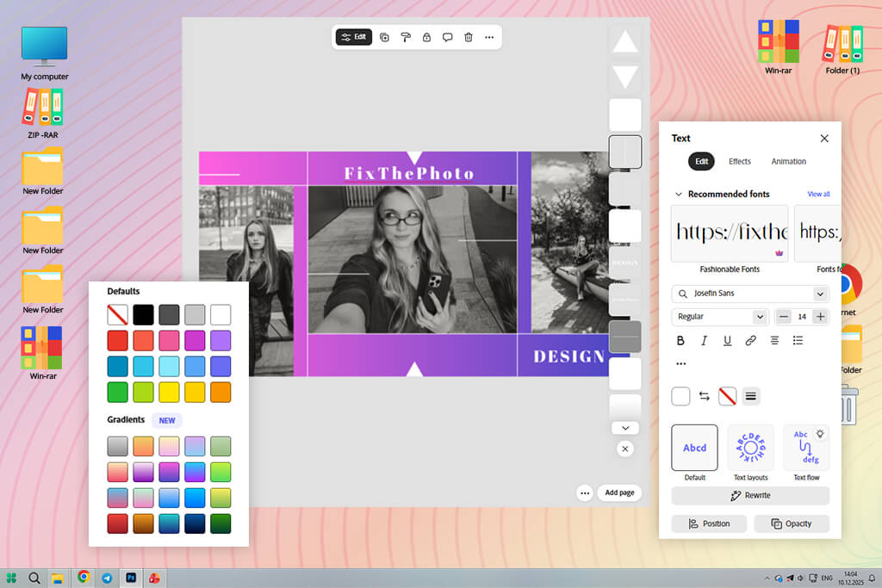Click the Windows Start button in taskbar
Viewport: 882px width, 588px height.
(x=11, y=578)
